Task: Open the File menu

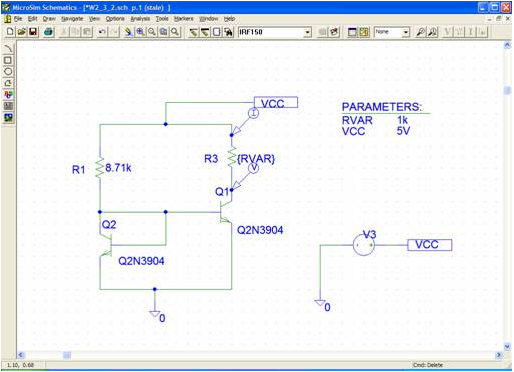Action: click(x=18, y=19)
